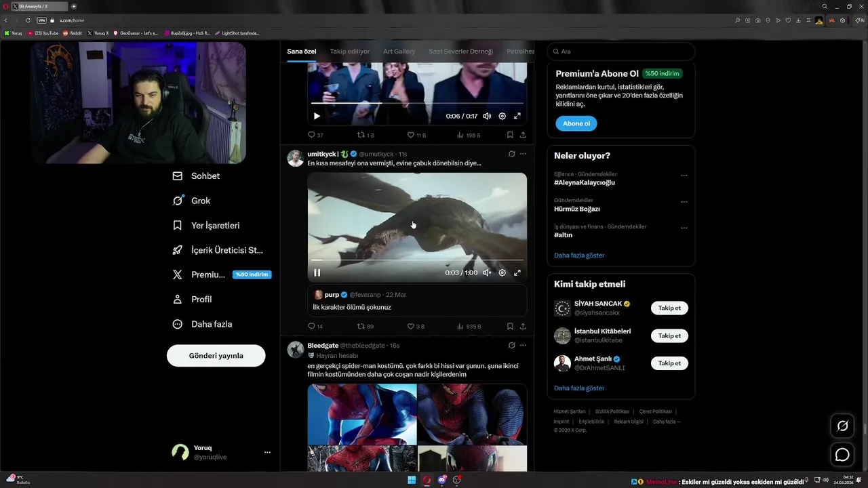Open Yoruq account switcher three dots

[x=267, y=452]
